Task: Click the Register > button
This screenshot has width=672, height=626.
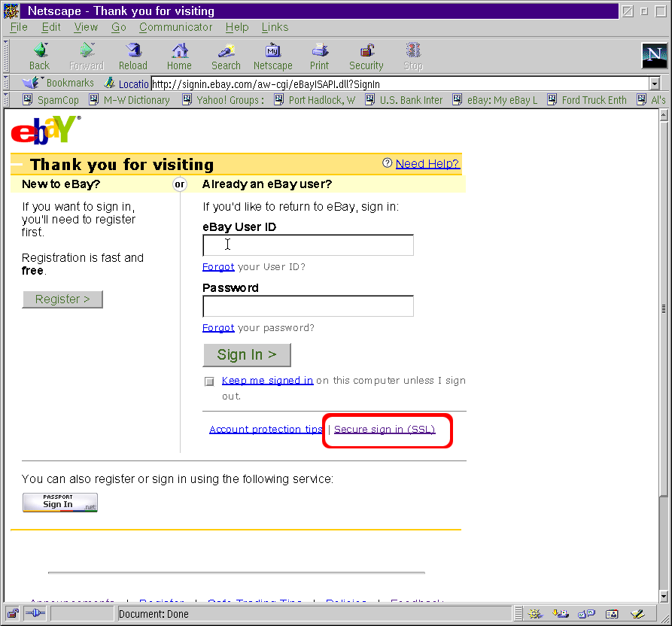Action: point(62,299)
